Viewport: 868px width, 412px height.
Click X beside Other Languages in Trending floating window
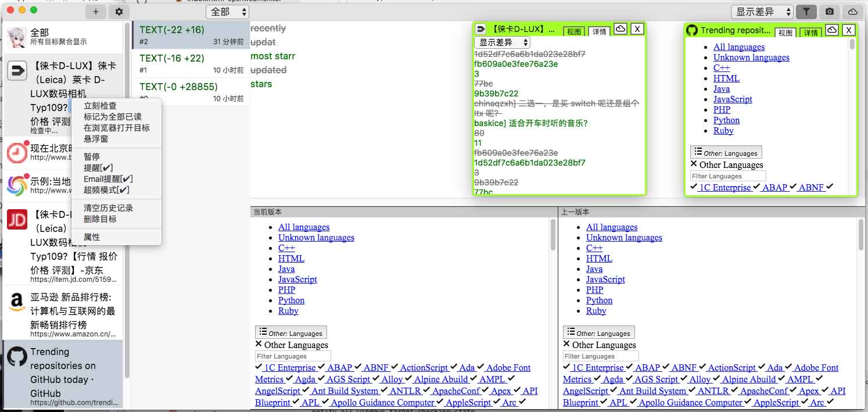point(694,164)
